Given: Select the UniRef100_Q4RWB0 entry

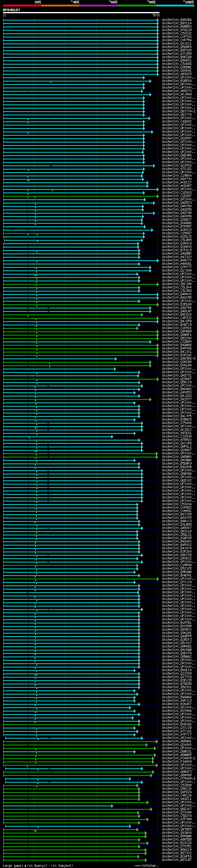Looking at the screenshot, I should (177, 457).
